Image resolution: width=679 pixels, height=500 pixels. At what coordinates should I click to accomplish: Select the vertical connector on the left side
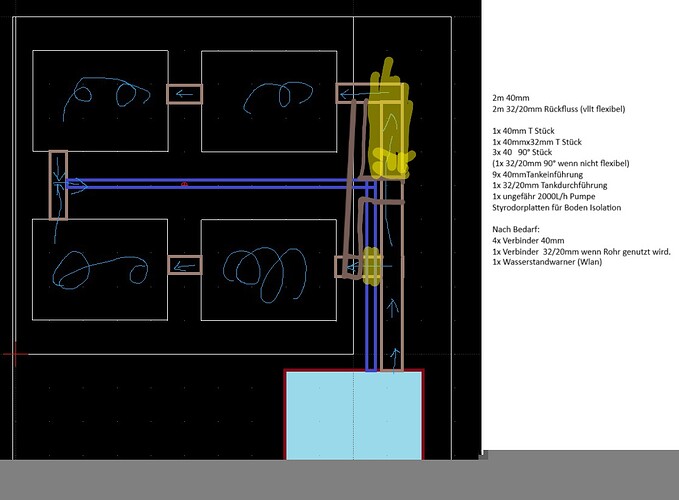pyautogui.click(x=59, y=185)
